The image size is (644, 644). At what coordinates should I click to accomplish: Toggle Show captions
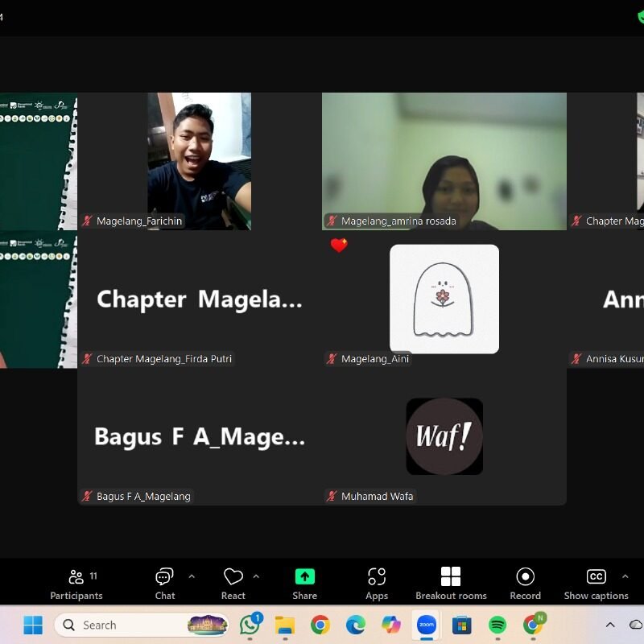click(596, 583)
